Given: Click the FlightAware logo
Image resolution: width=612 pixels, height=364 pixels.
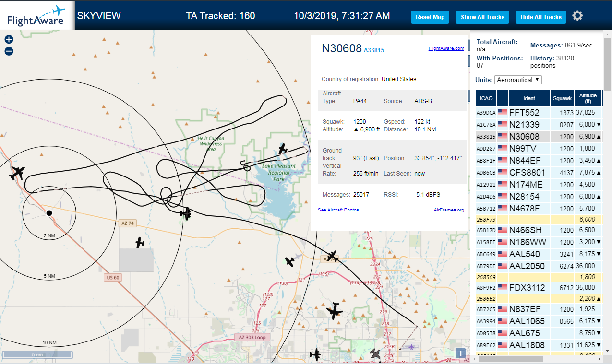Looking at the screenshot, I should (37, 15).
